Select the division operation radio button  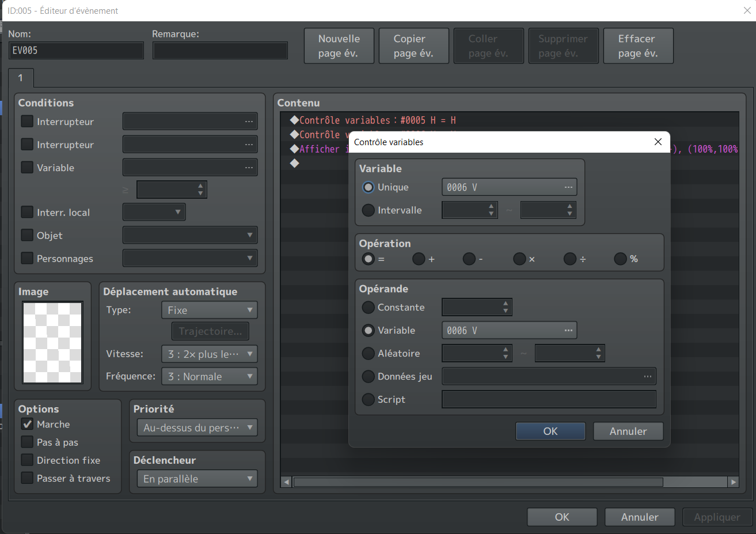[x=570, y=259]
